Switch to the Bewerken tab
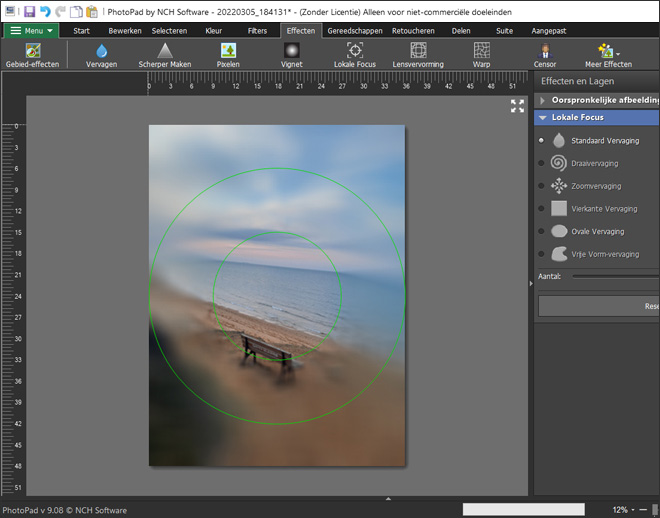This screenshot has height=518, width=660. (x=125, y=31)
